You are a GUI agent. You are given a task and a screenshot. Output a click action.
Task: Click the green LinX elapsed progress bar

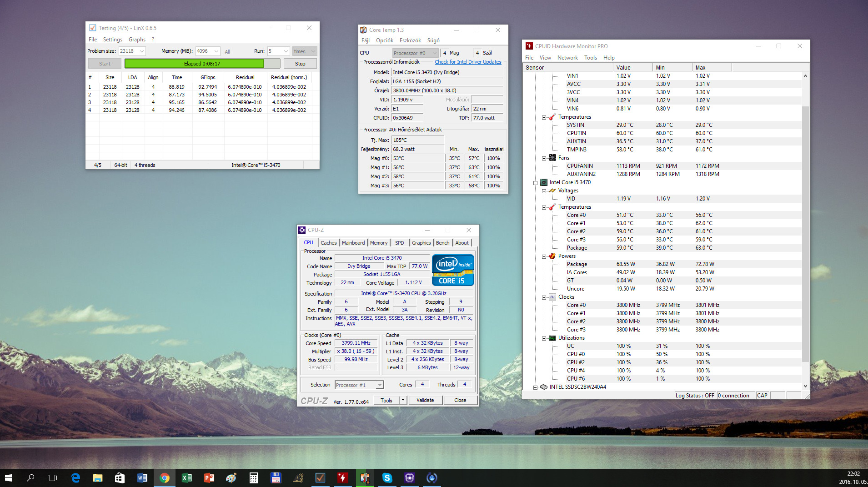click(x=194, y=64)
